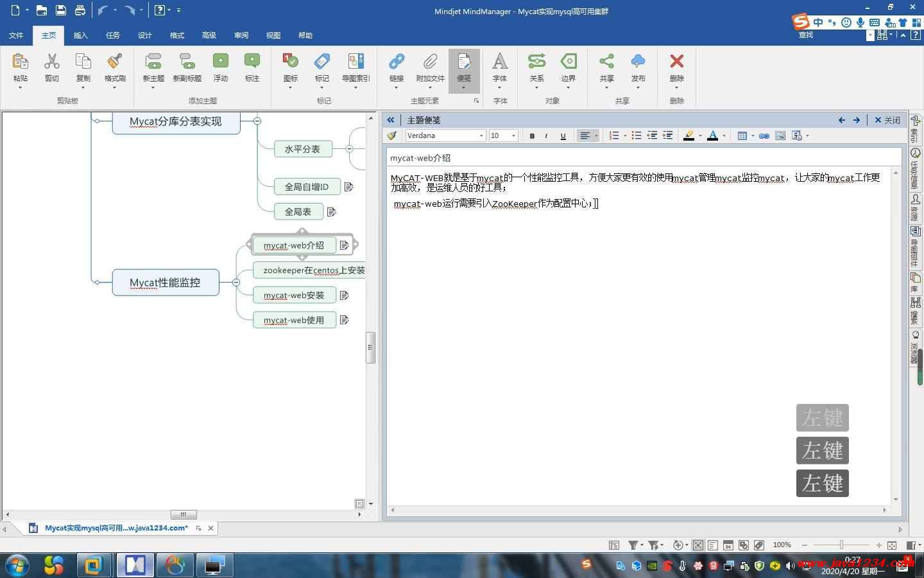The width and height of the screenshot is (924, 578).
Task: Click the Save icon in quick access toolbar
Action: [x=60, y=10]
